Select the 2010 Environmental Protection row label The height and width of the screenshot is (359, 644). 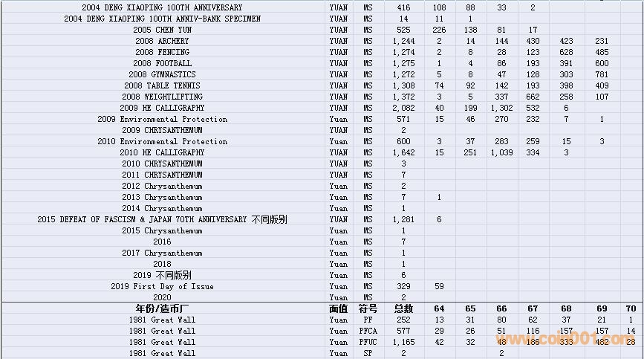[x=162, y=141]
